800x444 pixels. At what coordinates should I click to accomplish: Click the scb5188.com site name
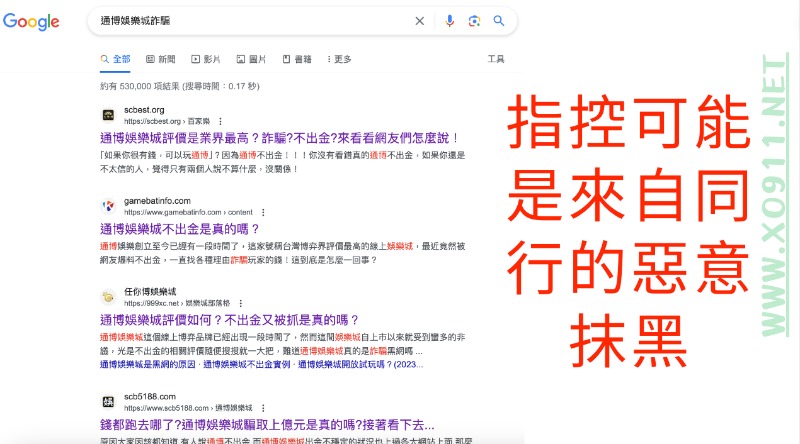click(x=149, y=397)
